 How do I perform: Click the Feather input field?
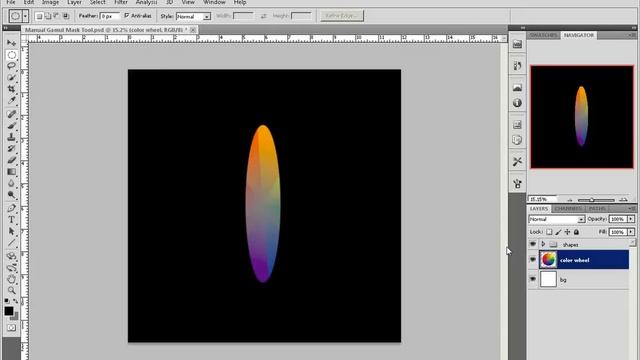pyautogui.click(x=110, y=16)
